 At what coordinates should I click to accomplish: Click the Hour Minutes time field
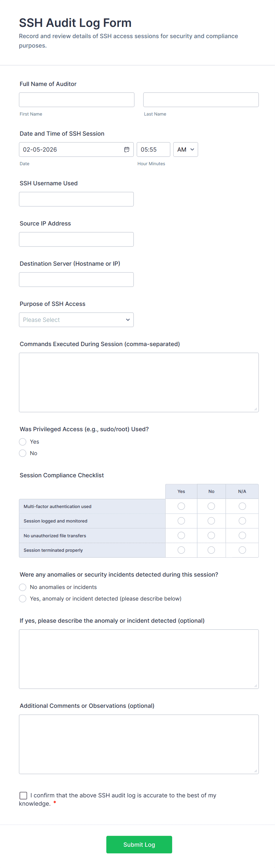(153, 150)
